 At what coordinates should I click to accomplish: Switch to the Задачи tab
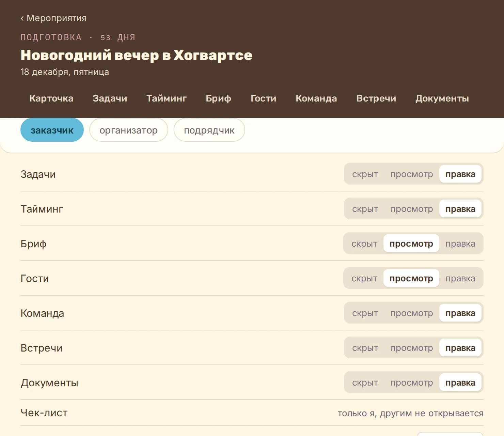(110, 98)
